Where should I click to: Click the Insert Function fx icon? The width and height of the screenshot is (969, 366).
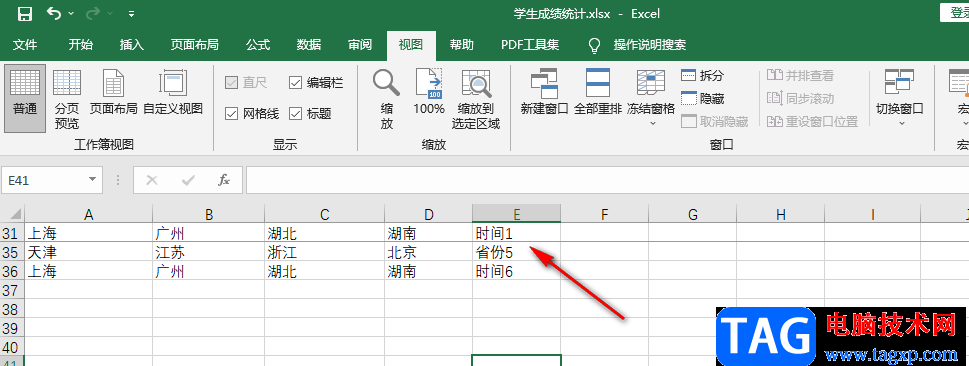(224, 180)
